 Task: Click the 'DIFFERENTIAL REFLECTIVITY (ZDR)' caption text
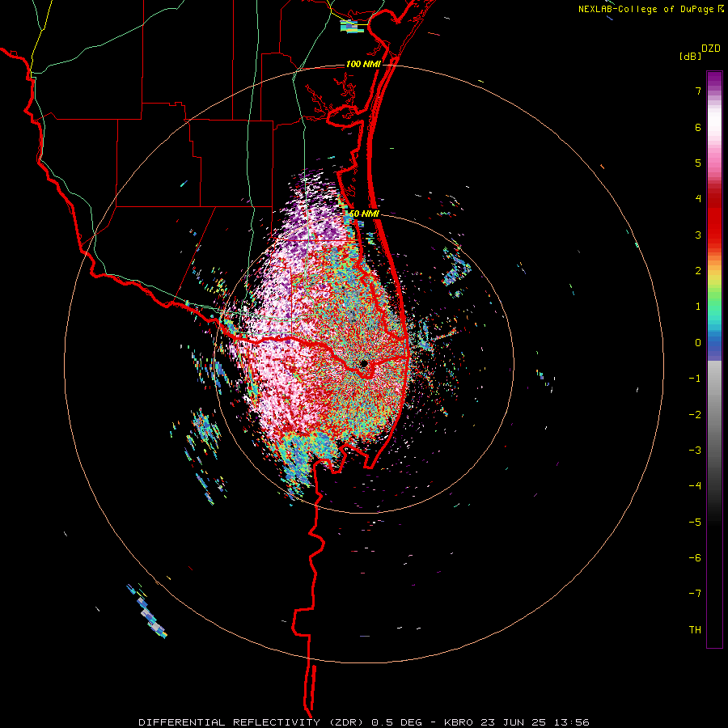click(252, 722)
